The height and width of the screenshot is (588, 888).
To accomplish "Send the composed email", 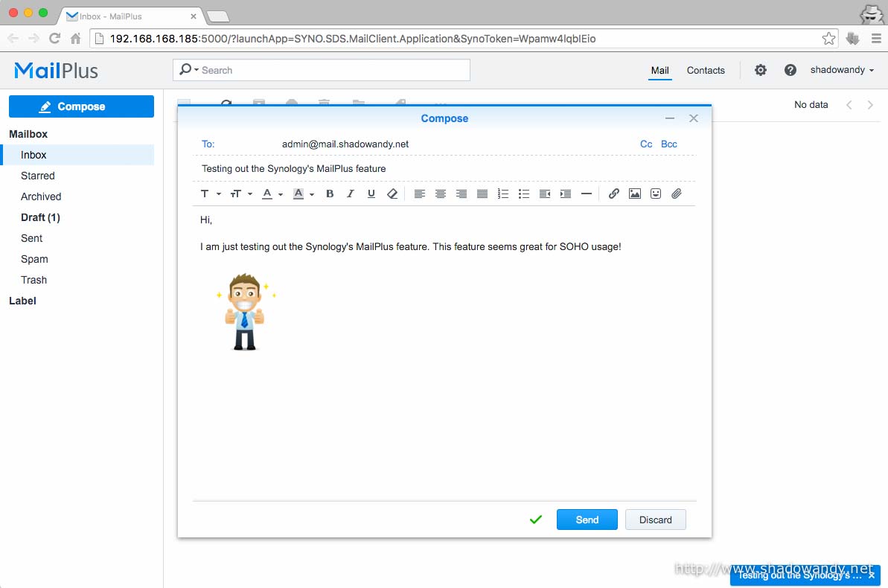I will tap(587, 520).
